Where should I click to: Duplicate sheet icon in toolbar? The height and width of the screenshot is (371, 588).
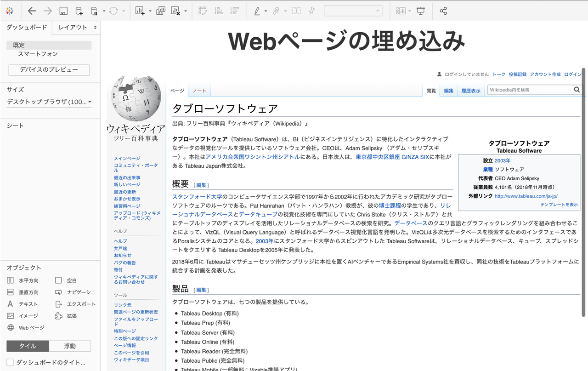point(161,11)
